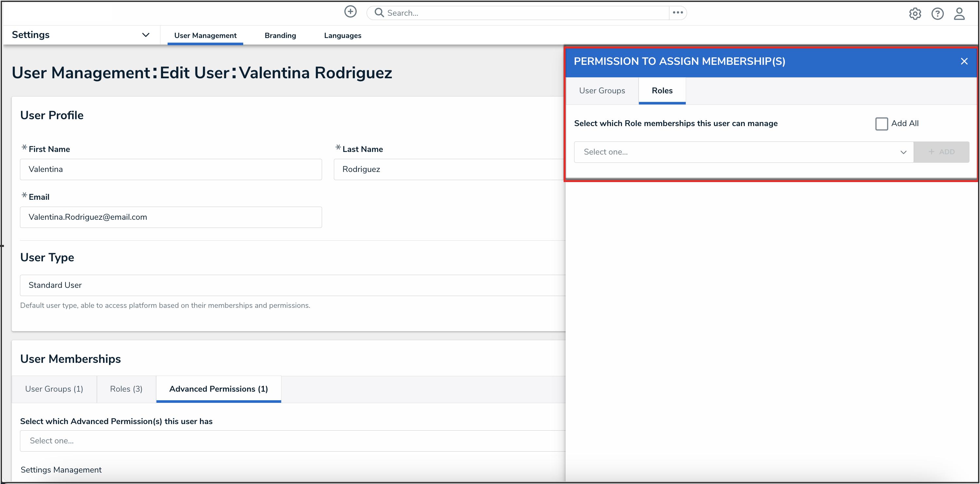Enable the Add All checkbox
980x484 pixels.
click(x=881, y=124)
